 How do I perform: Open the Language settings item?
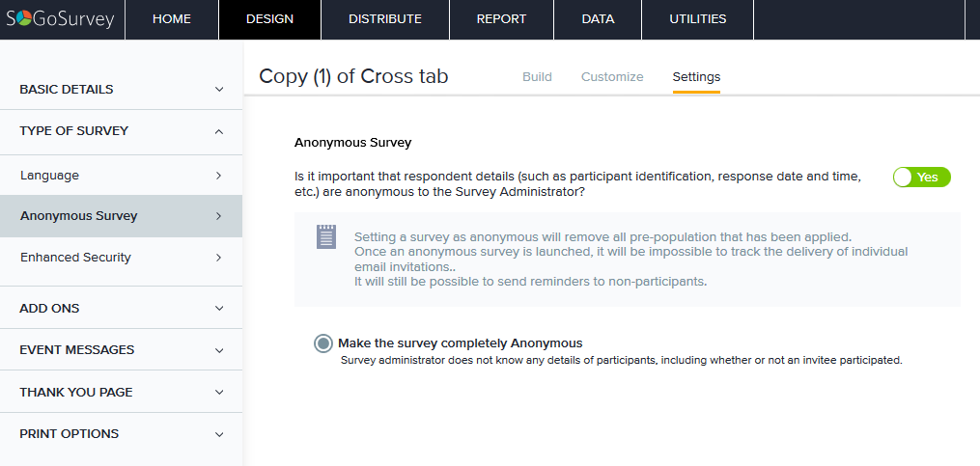click(x=121, y=176)
